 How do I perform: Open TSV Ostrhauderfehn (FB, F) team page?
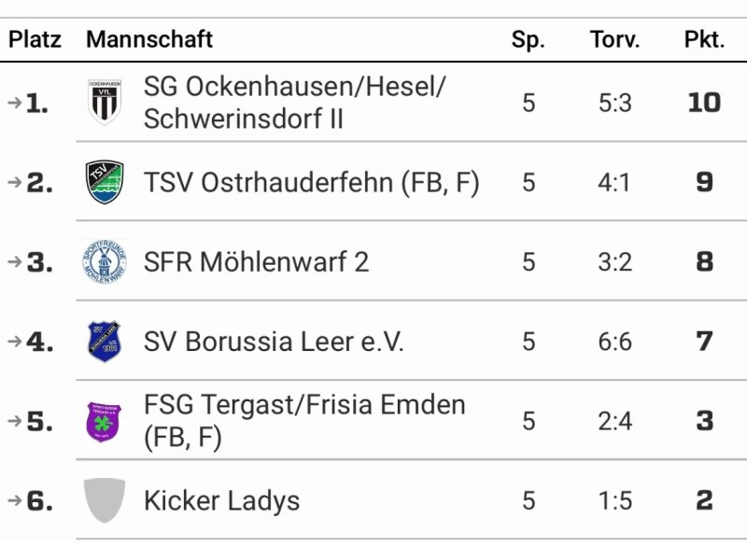pyautogui.click(x=312, y=182)
